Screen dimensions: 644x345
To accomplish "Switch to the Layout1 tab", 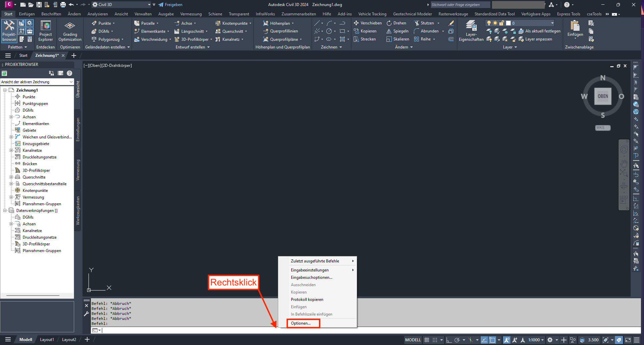I will coord(47,340).
